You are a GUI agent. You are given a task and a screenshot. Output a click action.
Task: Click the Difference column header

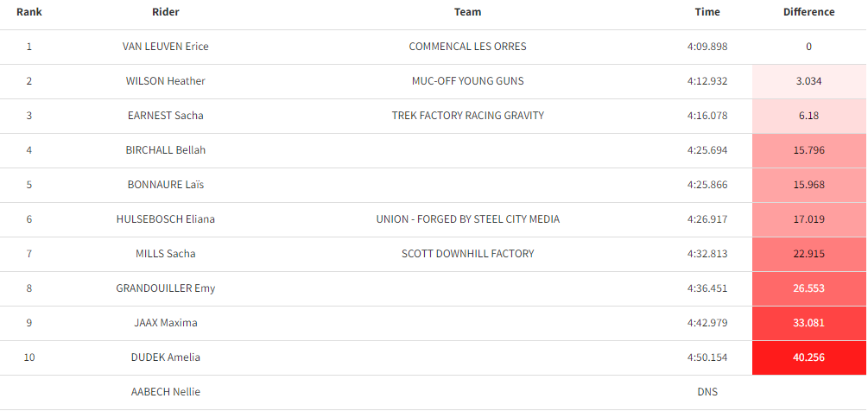(808, 11)
